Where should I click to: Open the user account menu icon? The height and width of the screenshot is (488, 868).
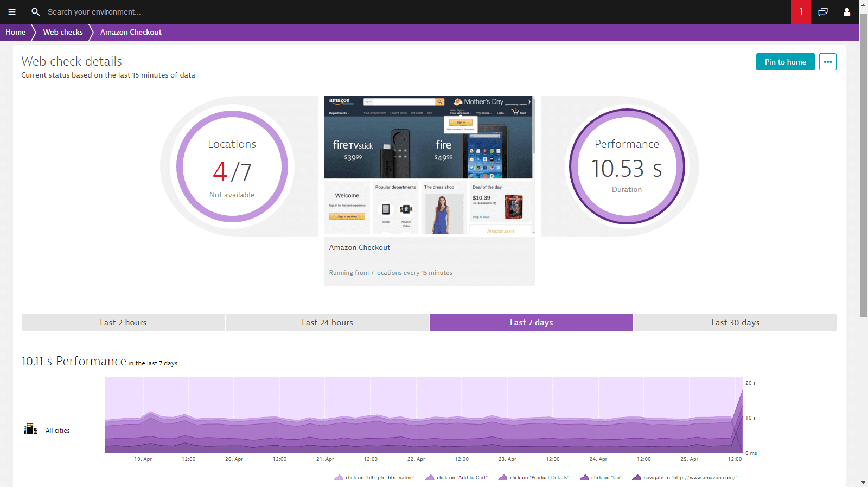click(847, 12)
